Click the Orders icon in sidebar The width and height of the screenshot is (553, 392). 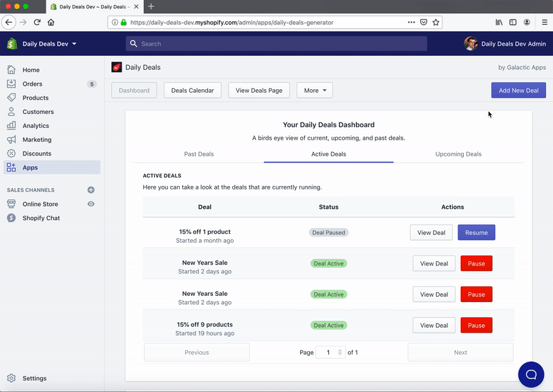click(x=11, y=84)
